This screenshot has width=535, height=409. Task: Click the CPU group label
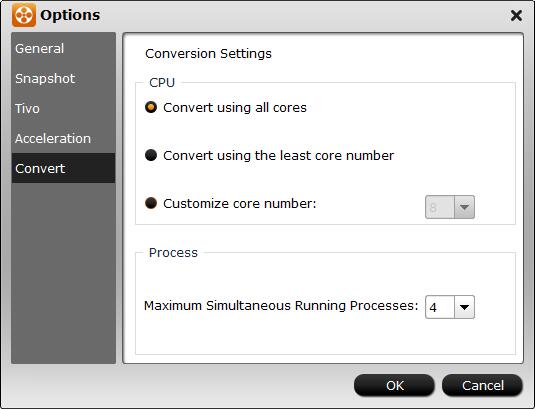162,83
